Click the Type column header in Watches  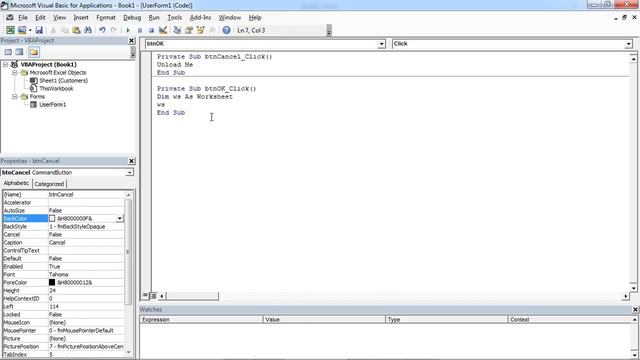click(x=447, y=320)
